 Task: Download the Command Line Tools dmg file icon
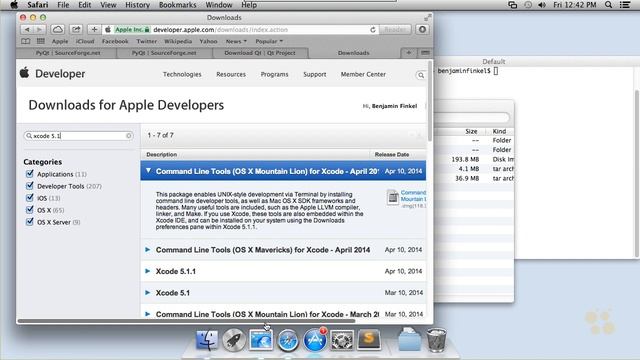pos(393,198)
